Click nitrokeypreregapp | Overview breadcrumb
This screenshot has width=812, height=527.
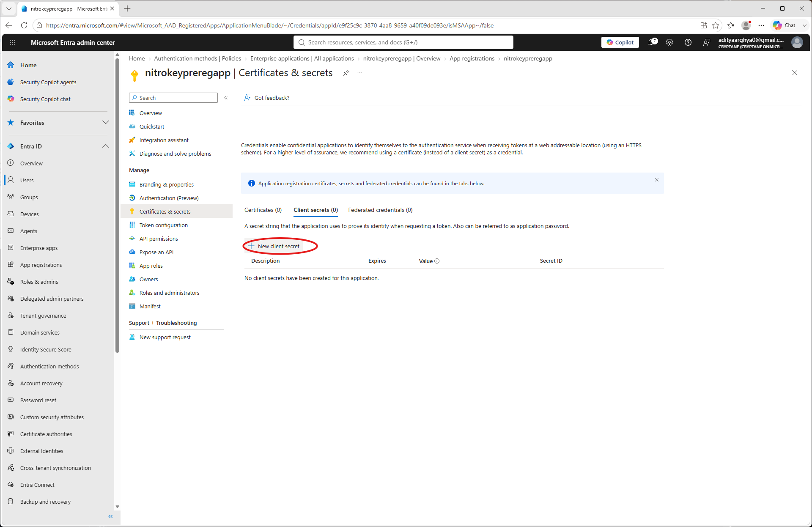(402, 58)
